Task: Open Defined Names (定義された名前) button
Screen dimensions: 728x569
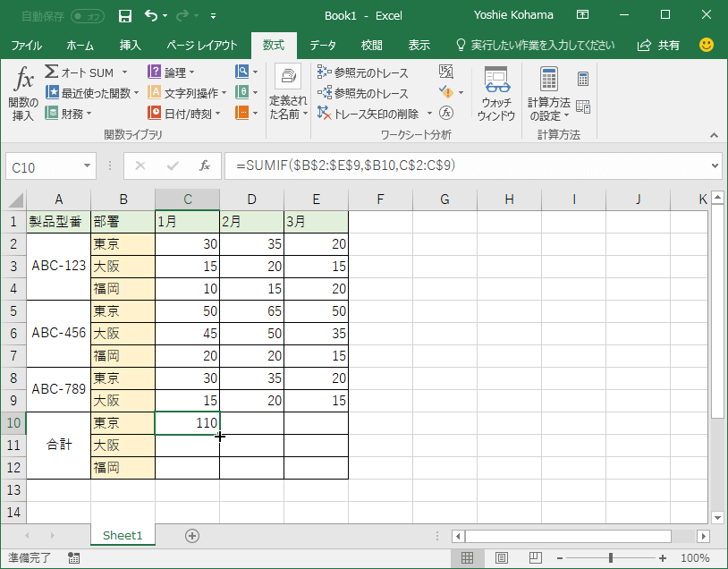Action: [x=288, y=92]
